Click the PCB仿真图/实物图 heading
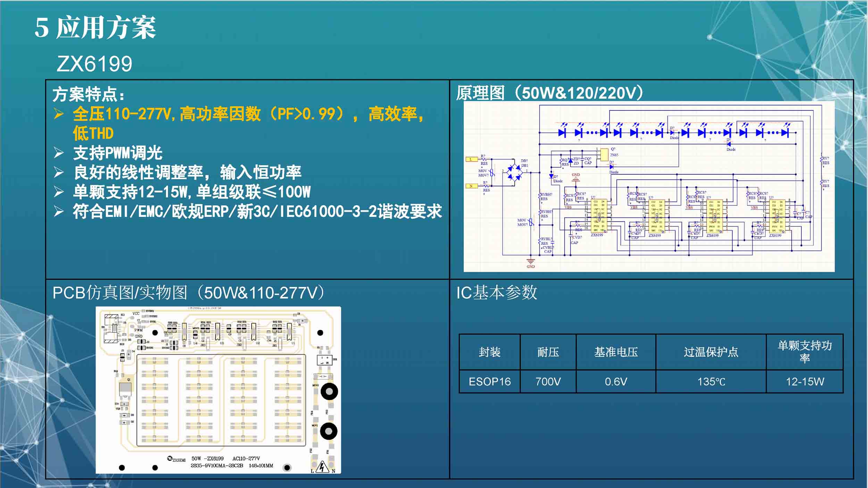 pyautogui.click(x=189, y=293)
